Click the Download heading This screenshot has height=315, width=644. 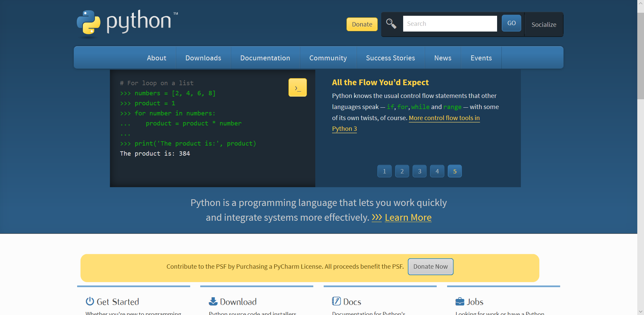(238, 302)
